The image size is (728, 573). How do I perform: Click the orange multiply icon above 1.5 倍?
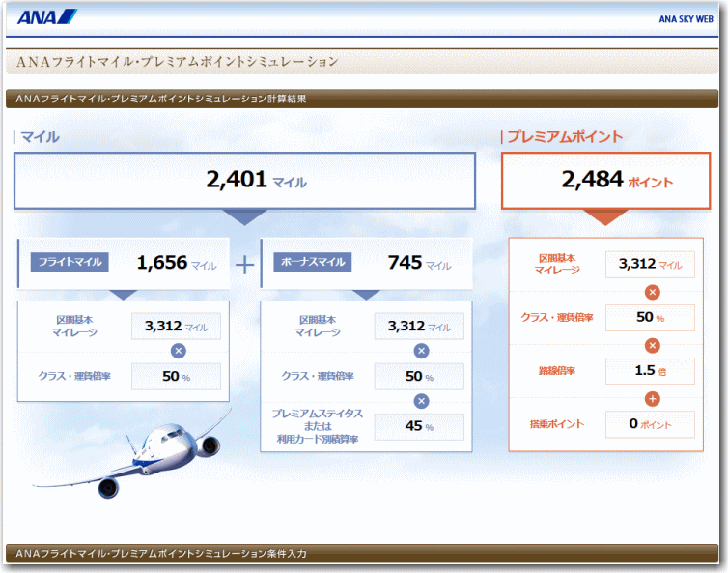pos(653,345)
